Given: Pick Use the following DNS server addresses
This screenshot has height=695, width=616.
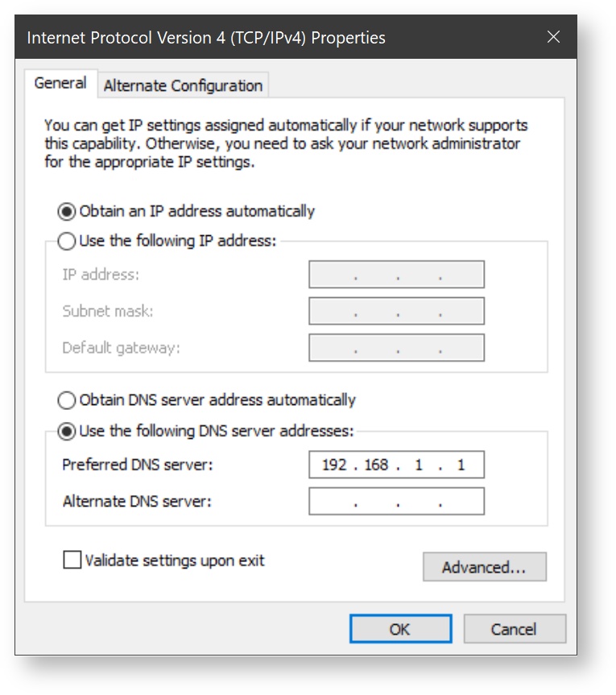Looking at the screenshot, I should click(67, 432).
